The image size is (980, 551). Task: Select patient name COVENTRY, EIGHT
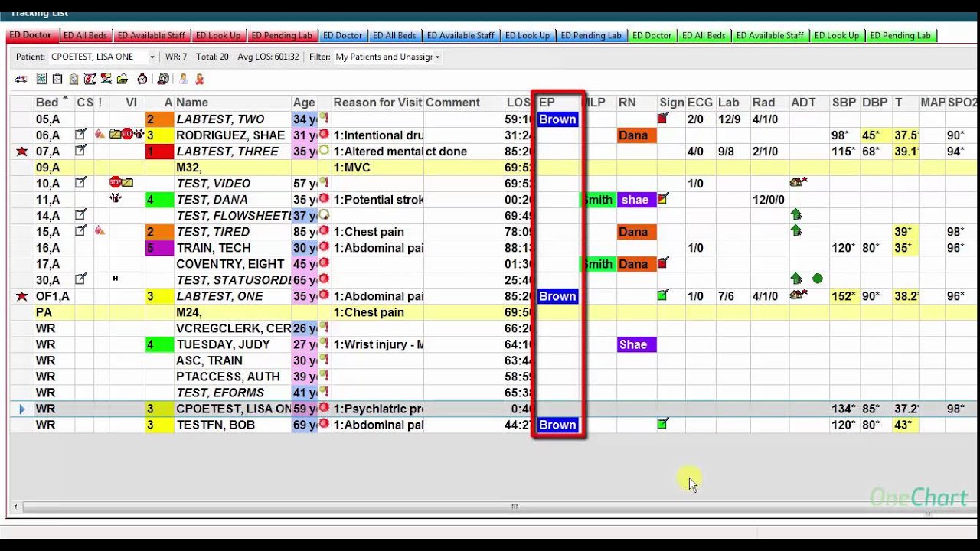pyautogui.click(x=230, y=263)
